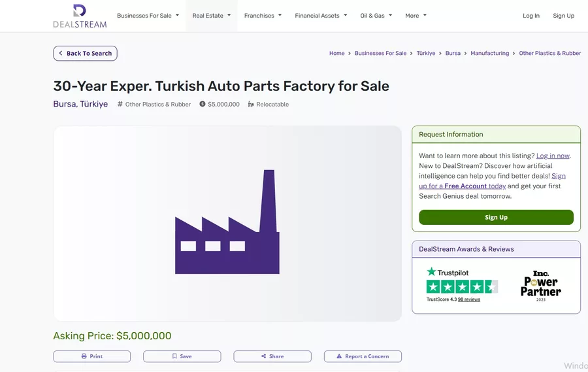Click the Inc. Power Partner badge
This screenshot has height=372, width=588.
pos(540,284)
